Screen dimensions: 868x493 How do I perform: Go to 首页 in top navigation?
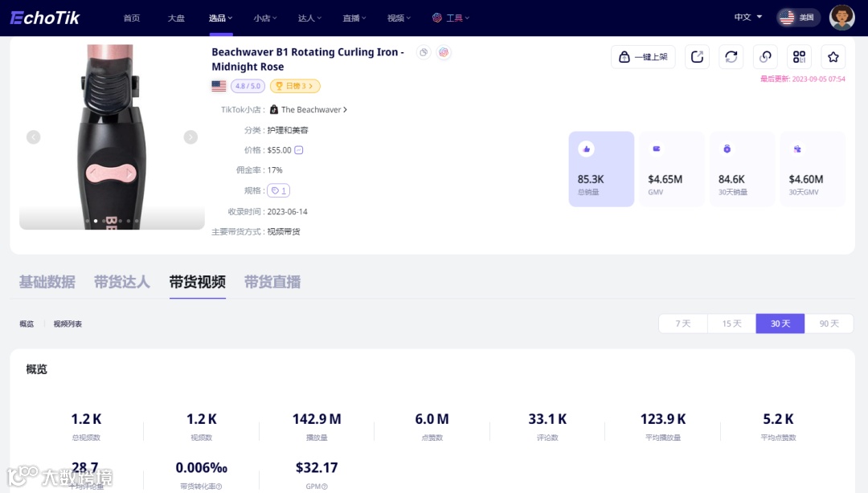point(132,18)
